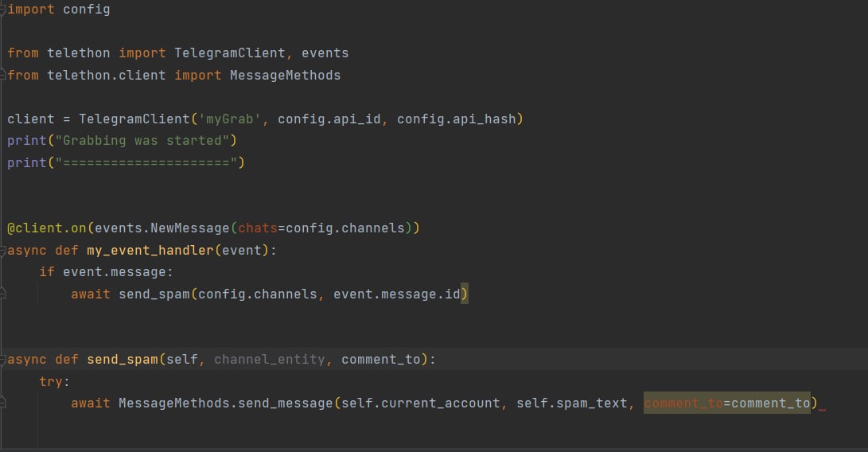
Task: Click highlighted closing parenthesis after 'event.message.id'
Action: click(465, 294)
